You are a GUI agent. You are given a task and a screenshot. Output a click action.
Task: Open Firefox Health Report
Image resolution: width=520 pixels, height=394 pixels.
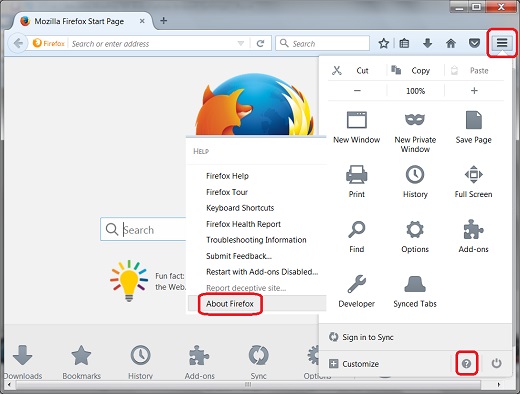[243, 224]
